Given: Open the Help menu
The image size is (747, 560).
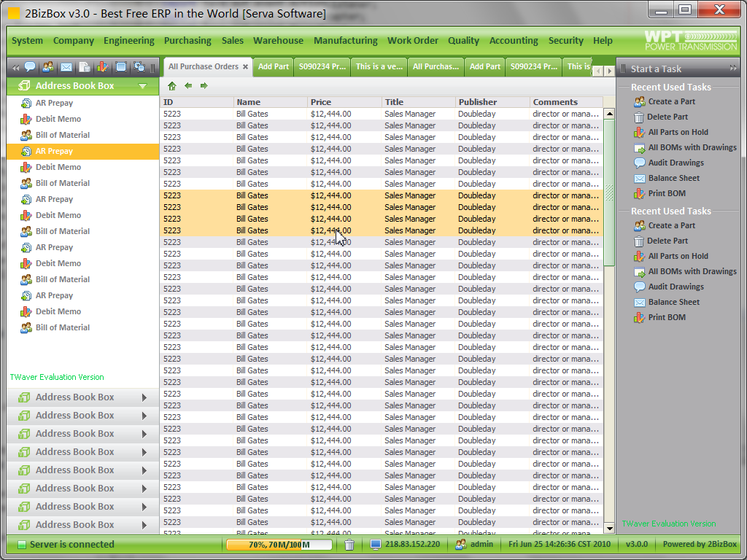Looking at the screenshot, I should [x=603, y=41].
